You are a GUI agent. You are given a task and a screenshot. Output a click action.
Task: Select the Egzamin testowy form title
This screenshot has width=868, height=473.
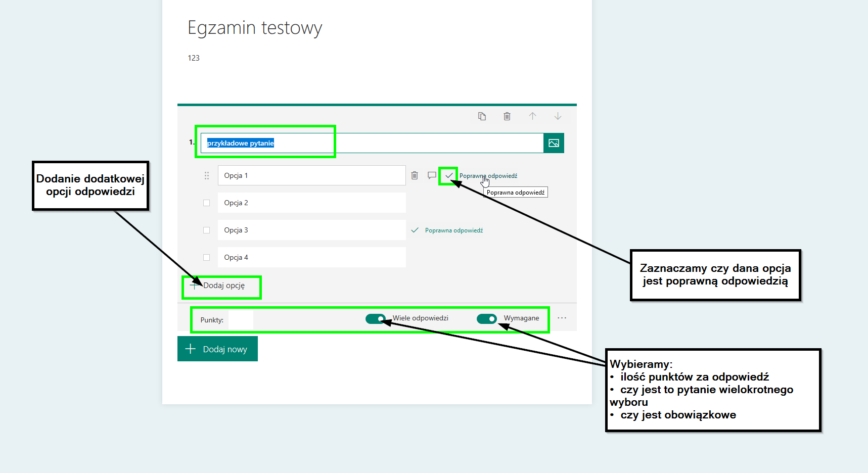click(255, 28)
